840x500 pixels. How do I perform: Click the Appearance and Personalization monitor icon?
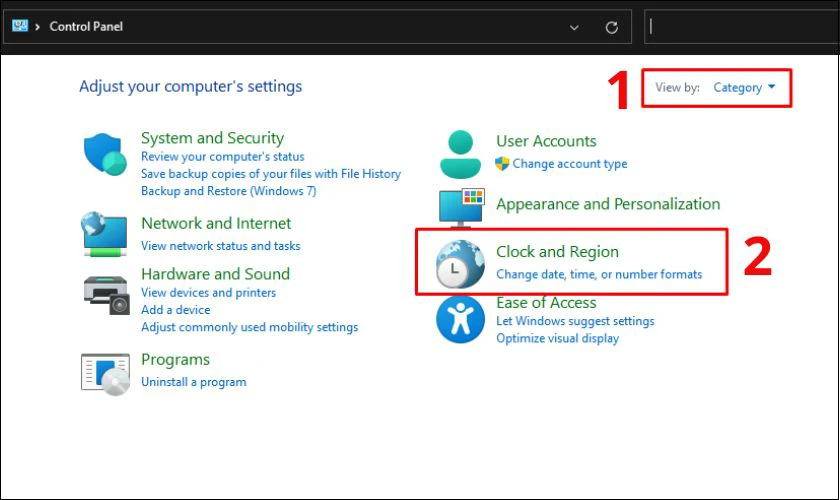pos(461,208)
